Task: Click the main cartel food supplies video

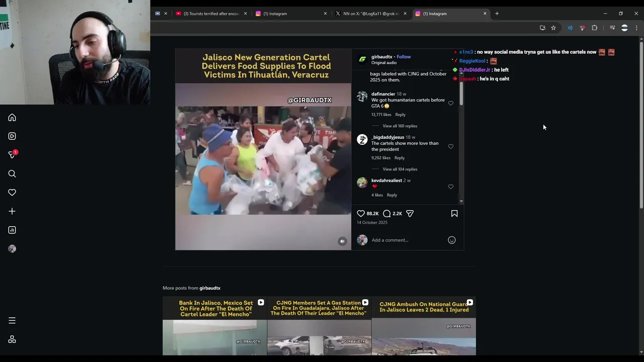Action: [263, 149]
